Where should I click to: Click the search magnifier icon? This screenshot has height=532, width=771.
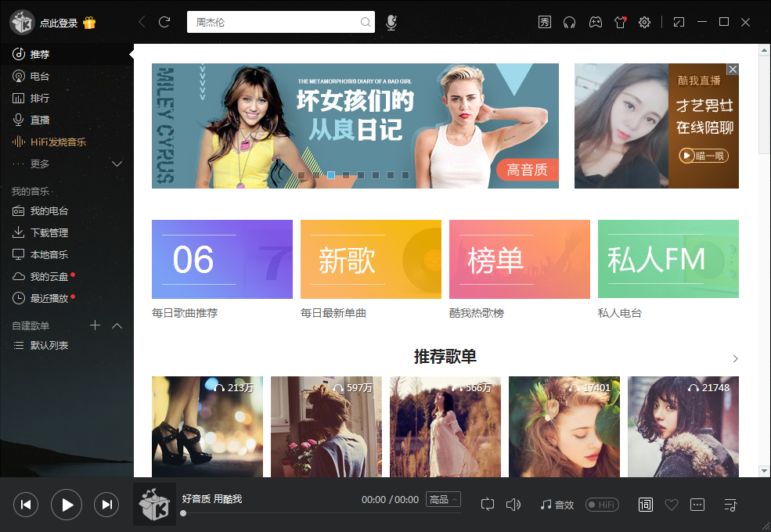(365, 22)
